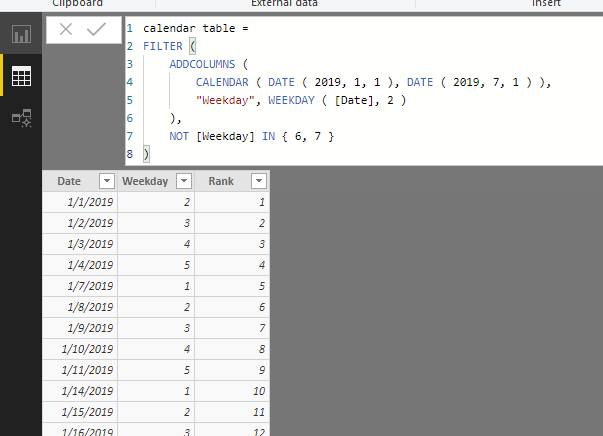
Task: Click 'calendar table =' text on line 1
Action: (196, 28)
